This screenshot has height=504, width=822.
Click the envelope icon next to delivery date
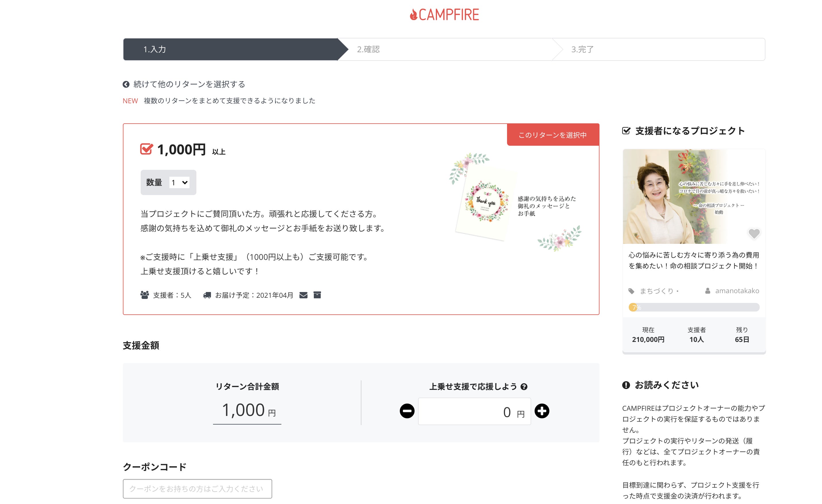click(303, 295)
